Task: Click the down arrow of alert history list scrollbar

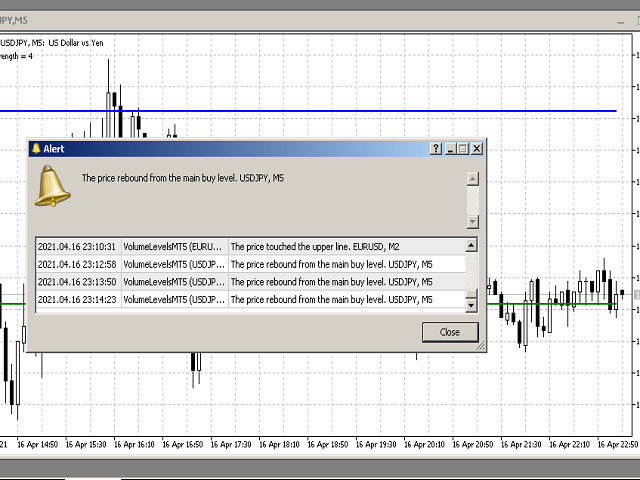Action: click(472, 306)
